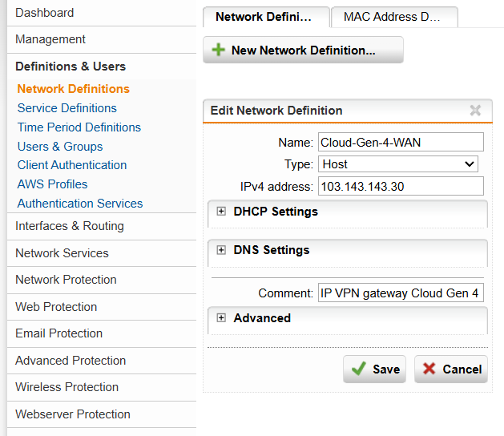Expand the DHCP Settings section
The height and width of the screenshot is (436, 504).
[221, 212]
